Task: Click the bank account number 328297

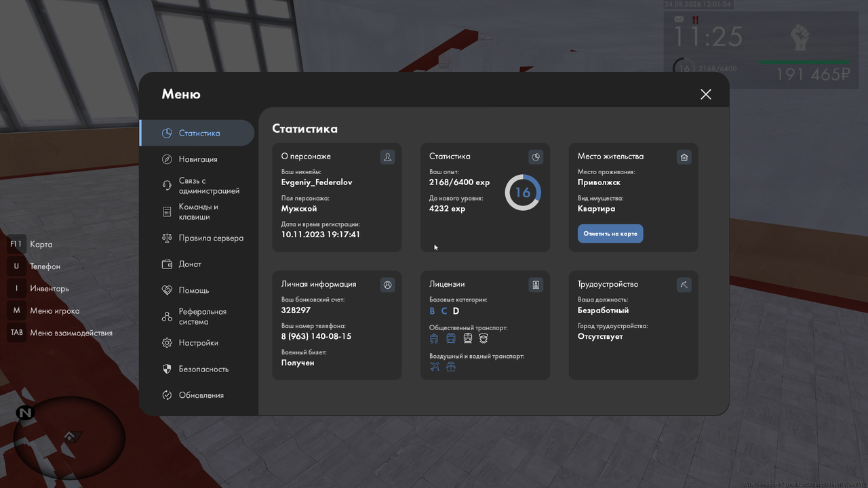Action: coord(296,310)
